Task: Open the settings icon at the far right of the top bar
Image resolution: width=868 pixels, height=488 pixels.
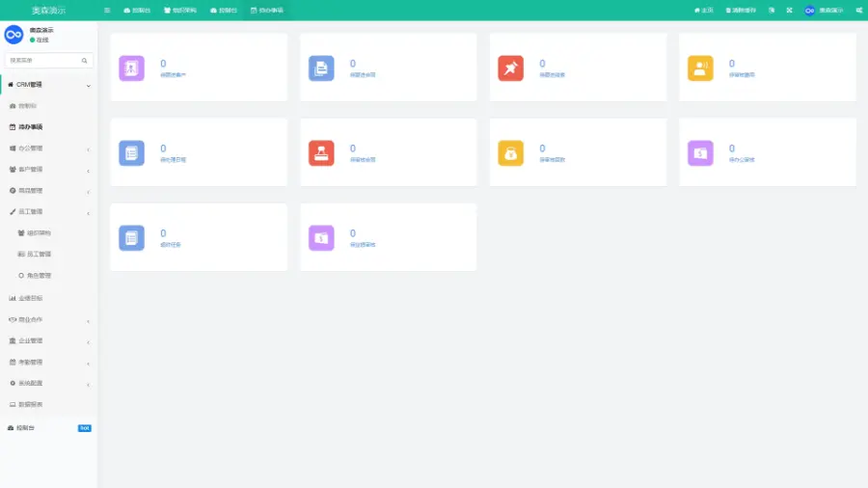Action: (858, 10)
